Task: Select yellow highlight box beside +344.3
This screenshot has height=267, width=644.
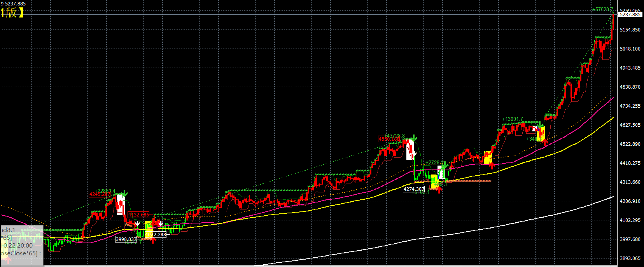Action: point(541,134)
